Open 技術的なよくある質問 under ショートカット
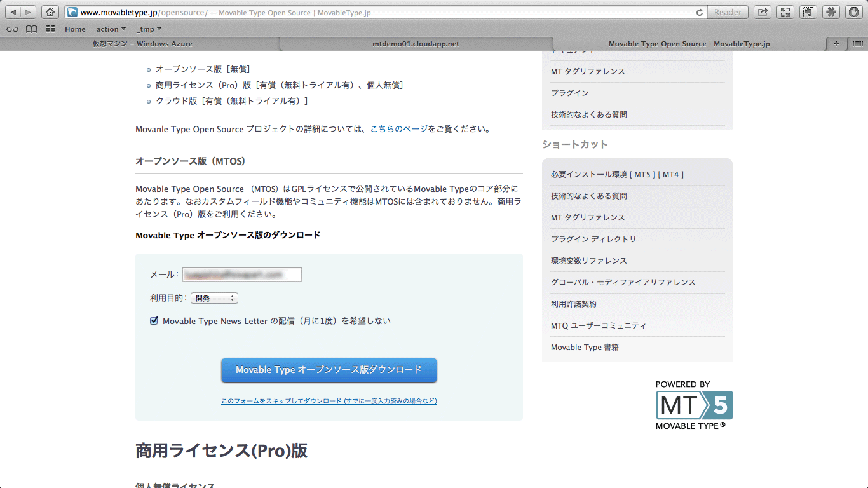 [589, 196]
